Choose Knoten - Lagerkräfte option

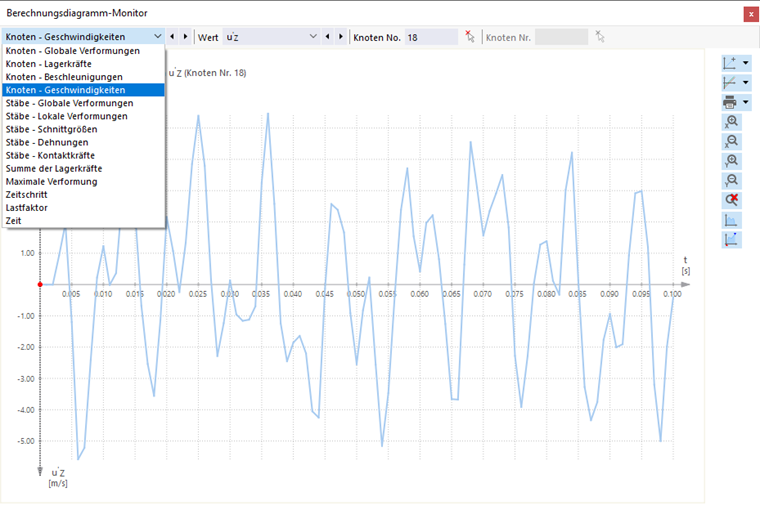(x=83, y=64)
